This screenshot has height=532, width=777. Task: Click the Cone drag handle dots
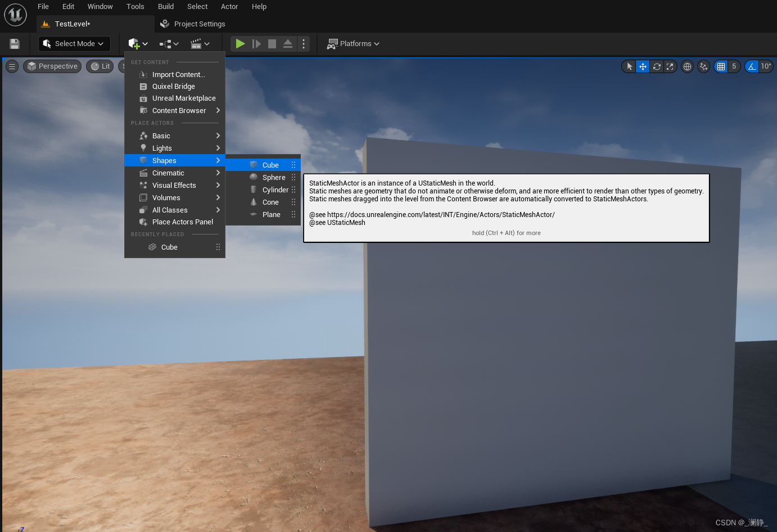293,202
